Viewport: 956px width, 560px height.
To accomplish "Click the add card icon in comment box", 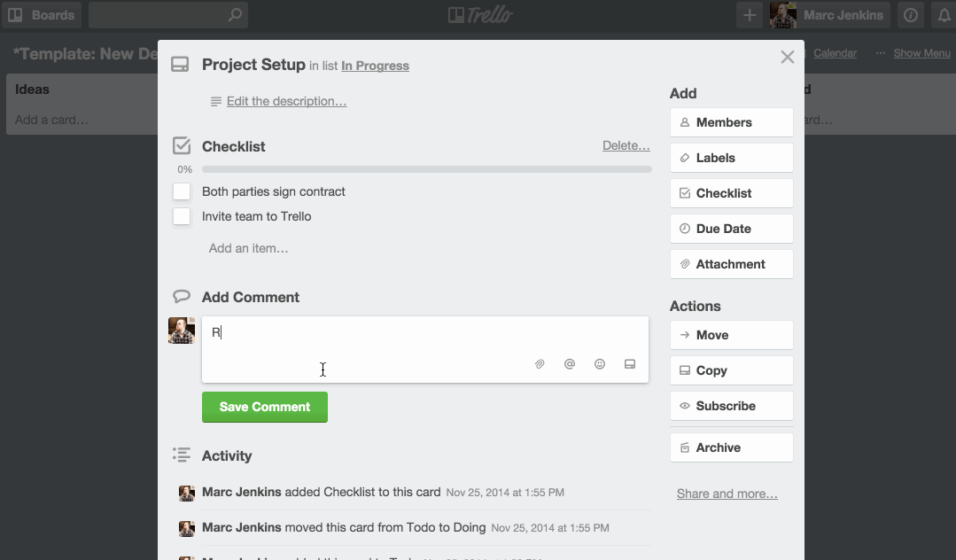I will (x=630, y=364).
